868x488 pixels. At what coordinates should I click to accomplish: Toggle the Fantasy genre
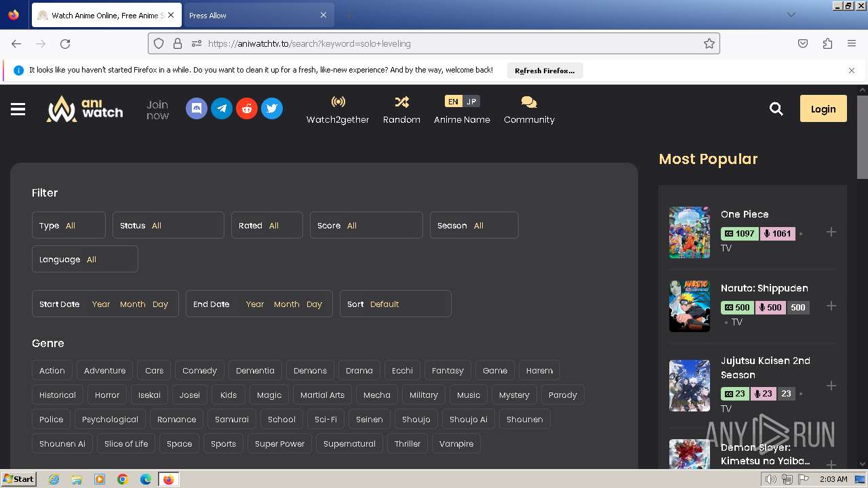[x=448, y=371]
